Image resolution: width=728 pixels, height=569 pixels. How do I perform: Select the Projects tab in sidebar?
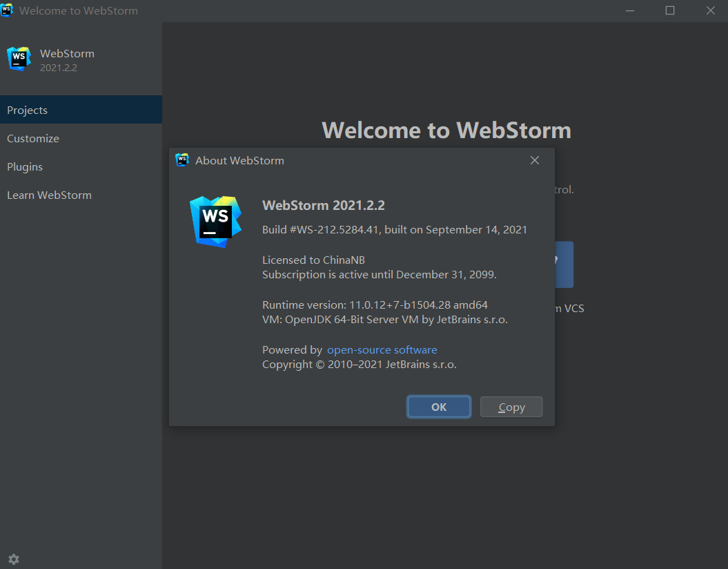click(81, 110)
